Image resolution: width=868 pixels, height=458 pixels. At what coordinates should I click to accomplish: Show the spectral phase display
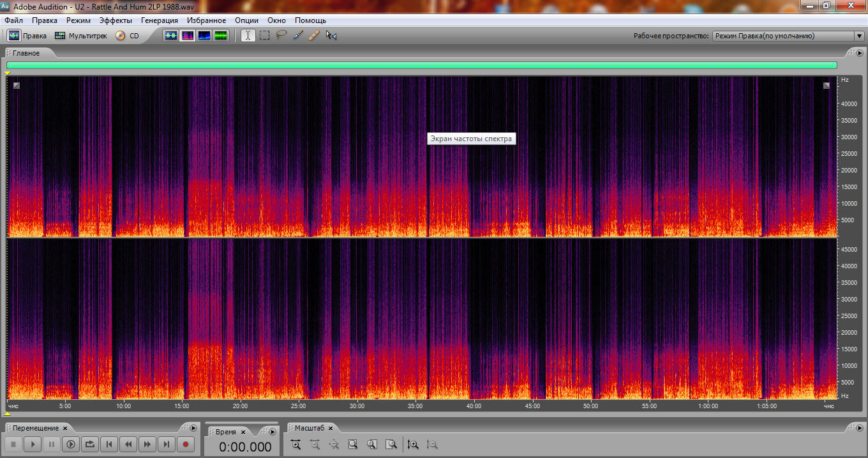221,36
